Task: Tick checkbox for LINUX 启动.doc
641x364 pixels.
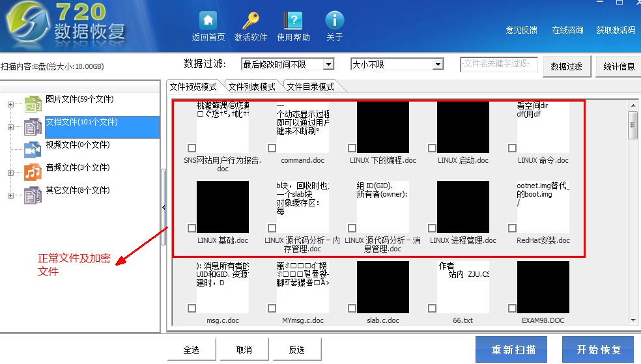Action: tap(432, 148)
